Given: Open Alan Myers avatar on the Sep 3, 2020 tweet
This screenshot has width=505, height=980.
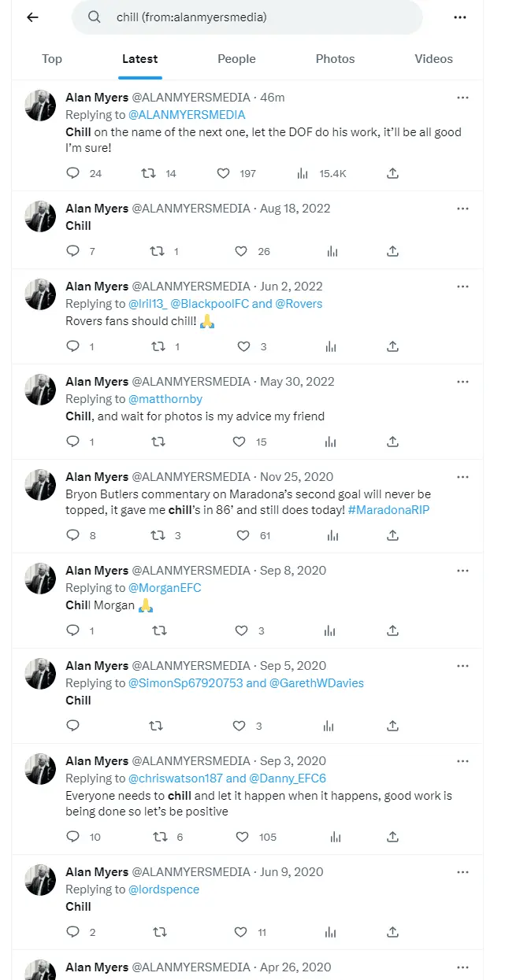Looking at the screenshot, I should pyautogui.click(x=41, y=769).
